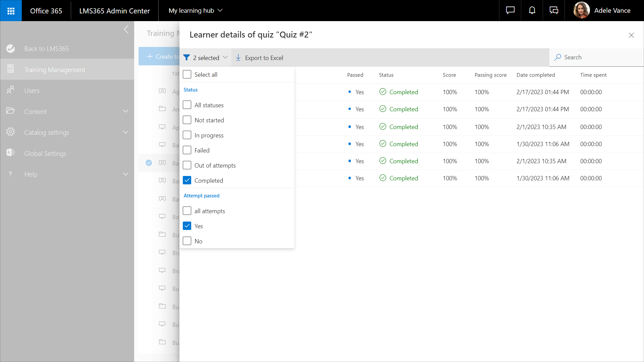Click the selected row check circle
Image resolution: width=644 pixels, height=362 pixels.
point(149,163)
